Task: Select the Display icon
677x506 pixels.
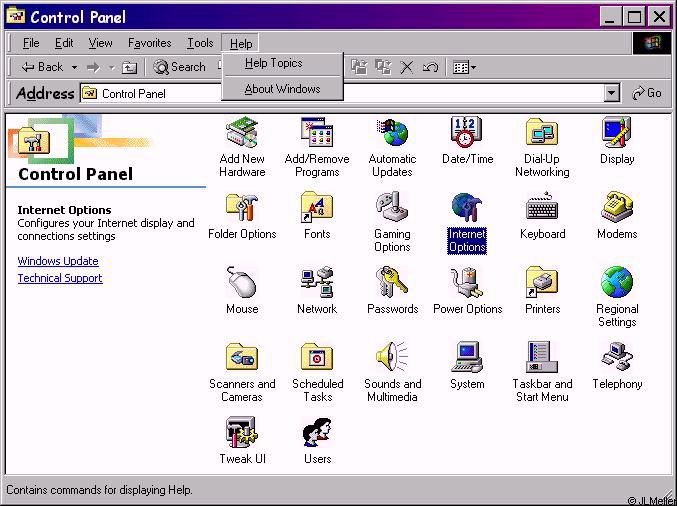Action: 617,133
